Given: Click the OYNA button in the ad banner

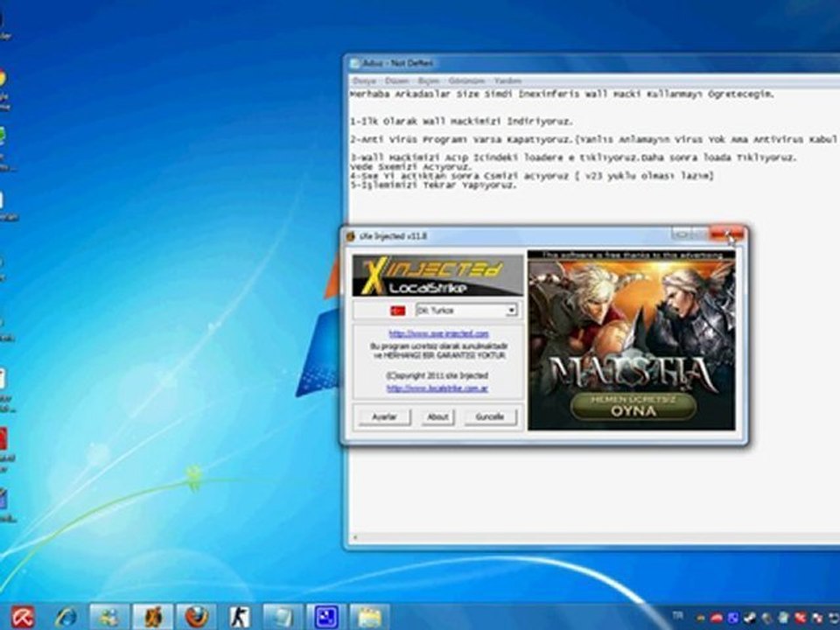Looking at the screenshot, I should click(x=633, y=406).
